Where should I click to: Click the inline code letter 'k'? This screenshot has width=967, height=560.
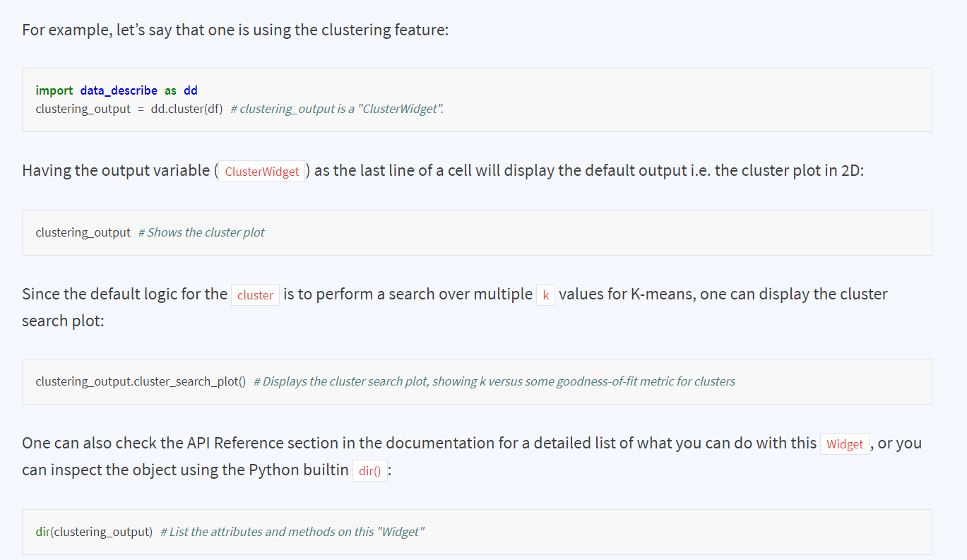pyautogui.click(x=545, y=295)
